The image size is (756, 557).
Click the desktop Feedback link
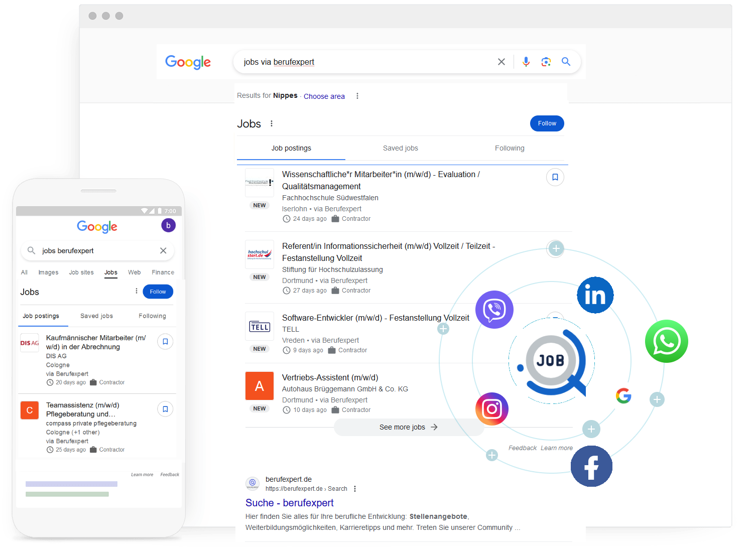click(523, 448)
